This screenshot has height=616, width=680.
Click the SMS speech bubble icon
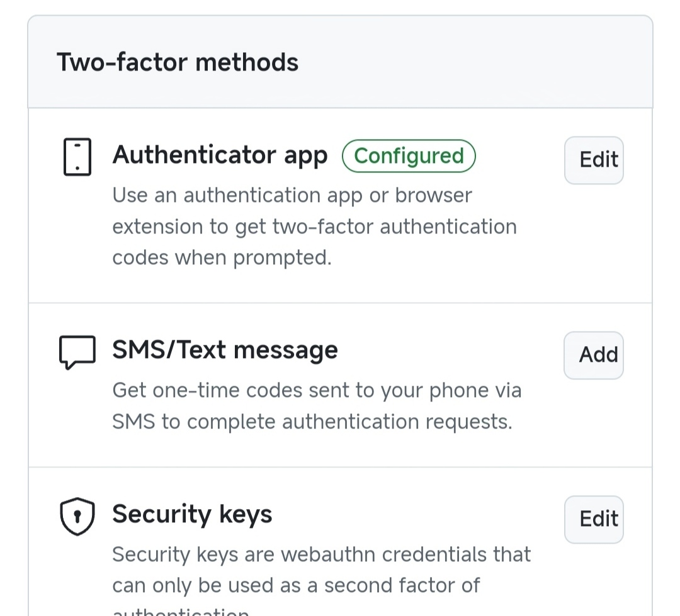pyautogui.click(x=77, y=352)
